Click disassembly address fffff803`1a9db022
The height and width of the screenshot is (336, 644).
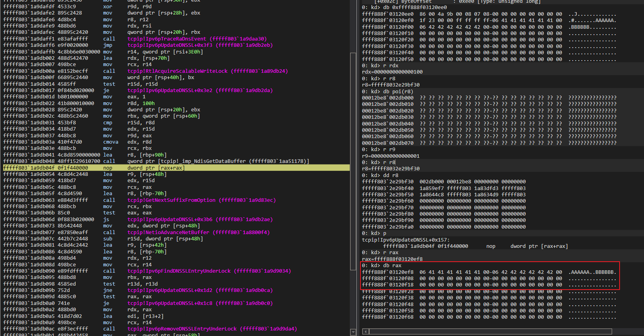pos(29,103)
